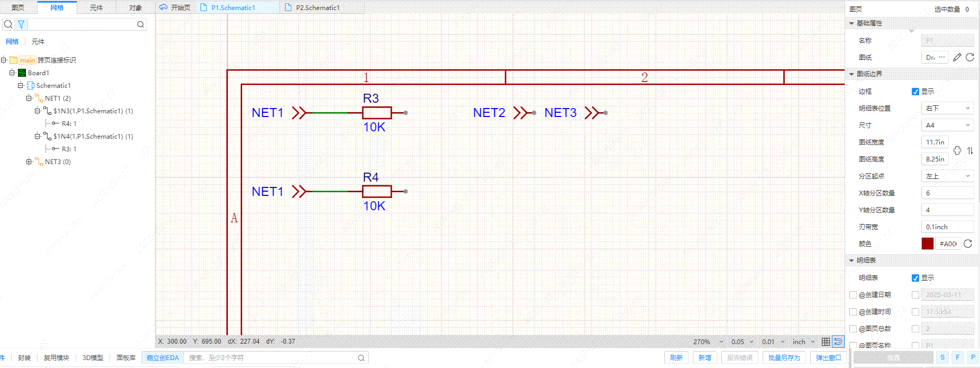Click the X轴分区数量 input field

click(947, 193)
